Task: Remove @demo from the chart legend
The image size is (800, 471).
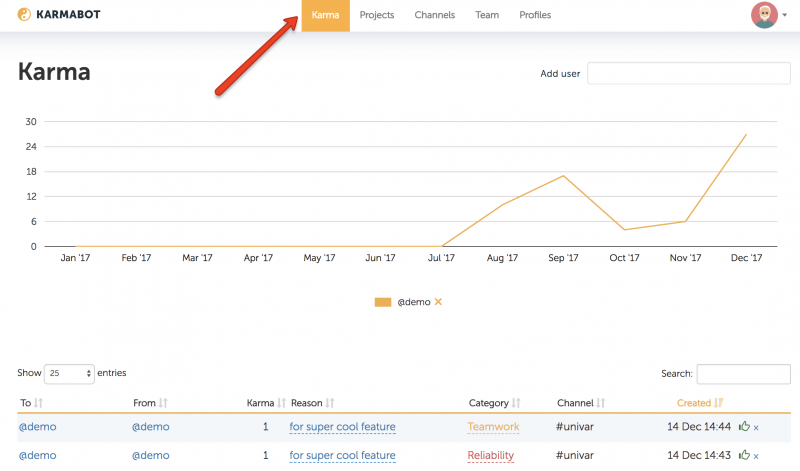Action: 438,302
